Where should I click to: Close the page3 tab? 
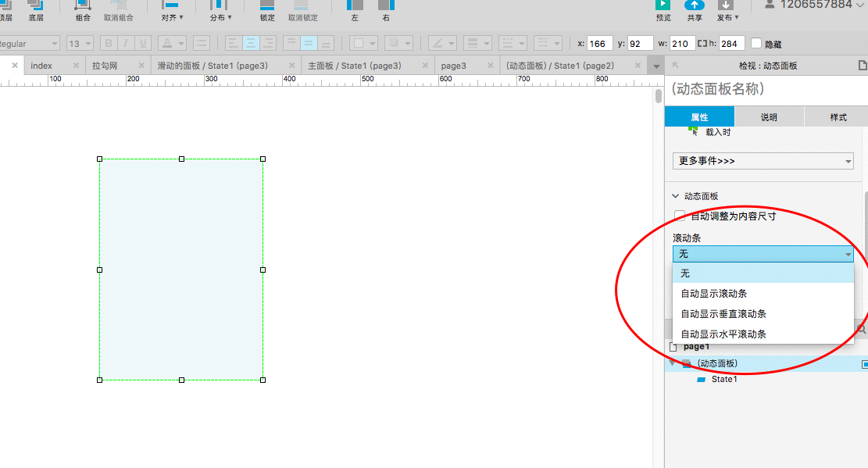tap(490, 66)
